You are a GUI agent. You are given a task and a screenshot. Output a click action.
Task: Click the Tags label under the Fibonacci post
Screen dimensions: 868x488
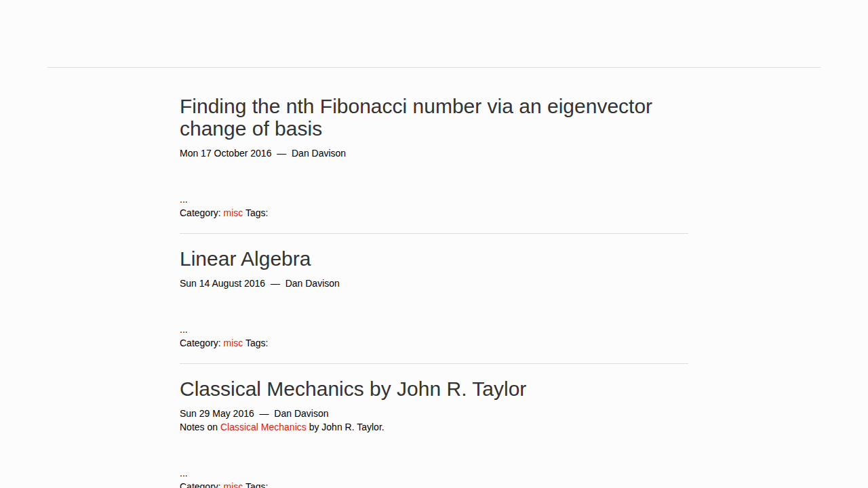(256, 213)
